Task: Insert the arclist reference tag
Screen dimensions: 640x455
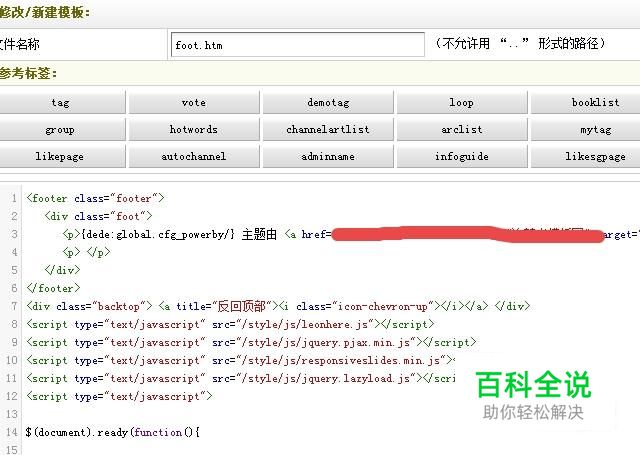Action: point(462,129)
